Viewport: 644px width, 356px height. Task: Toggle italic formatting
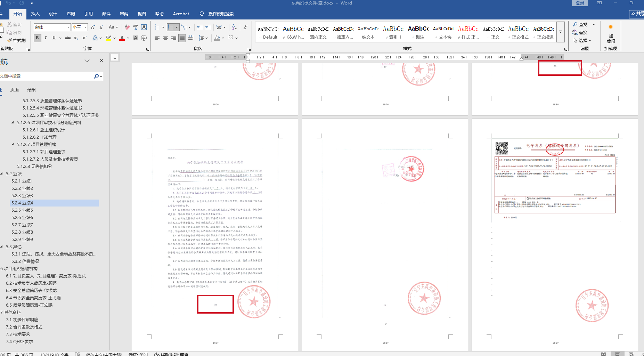(x=46, y=38)
